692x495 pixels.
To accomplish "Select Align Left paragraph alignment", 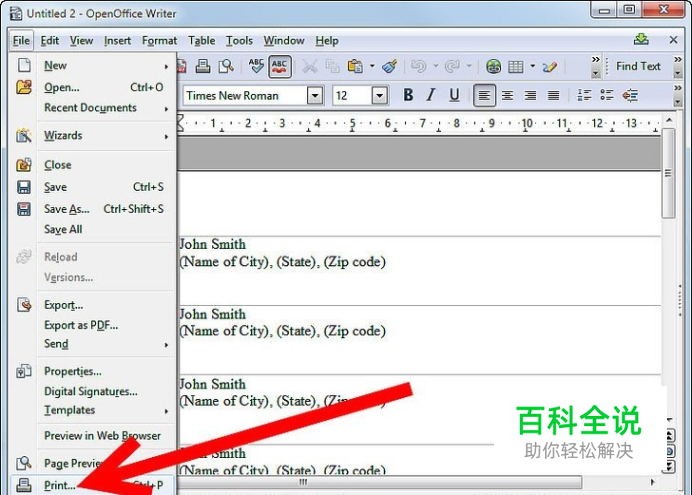I will click(484, 95).
